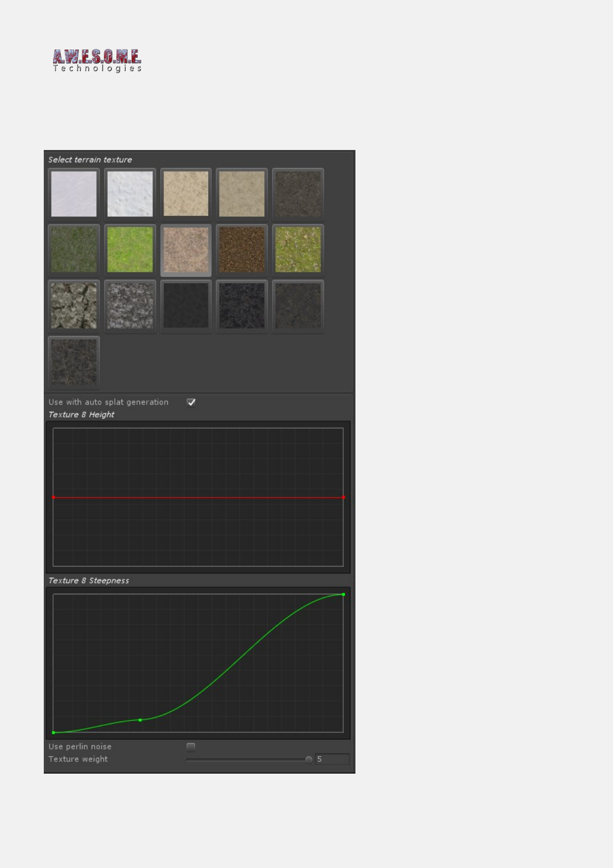The height and width of the screenshot is (868, 613).
Task: Click the middle green keyframe on the Steepness curve
Action: pyautogui.click(x=140, y=720)
